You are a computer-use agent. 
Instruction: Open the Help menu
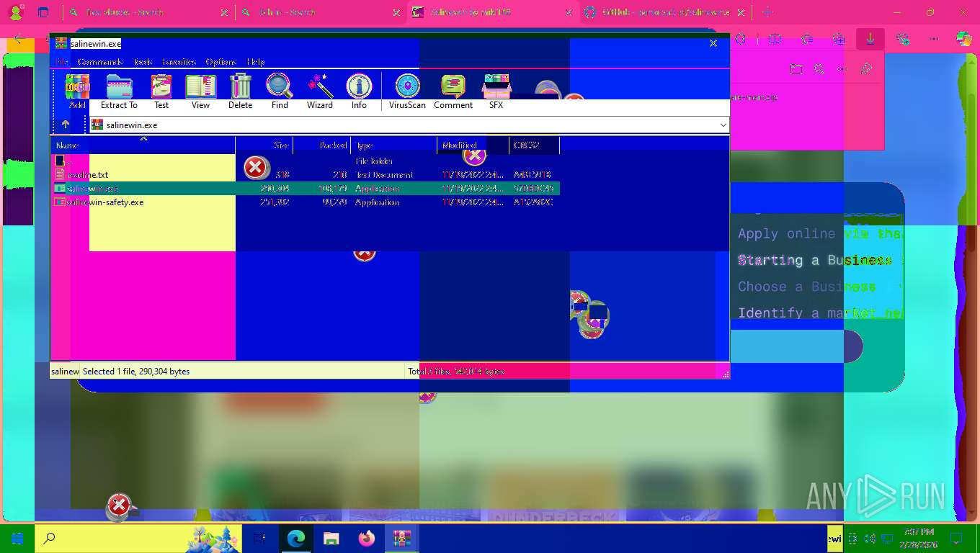coord(256,62)
